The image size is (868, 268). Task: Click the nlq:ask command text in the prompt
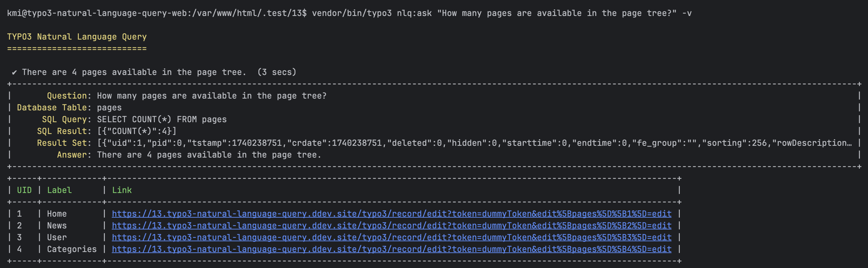coord(414,14)
